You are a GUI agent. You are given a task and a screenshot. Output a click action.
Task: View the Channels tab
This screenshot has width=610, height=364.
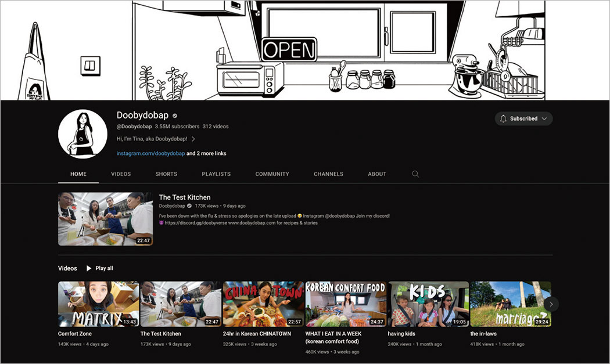coord(329,174)
